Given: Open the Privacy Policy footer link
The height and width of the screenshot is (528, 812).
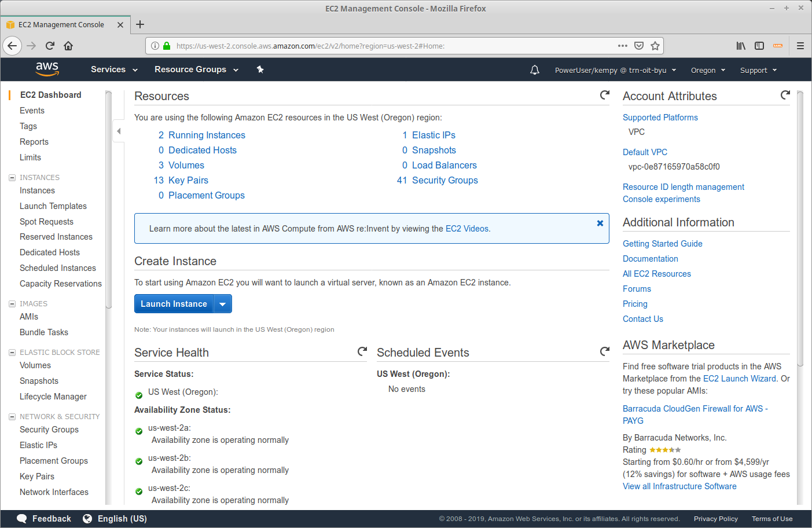Looking at the screenshot, I should tap(716, 519).
